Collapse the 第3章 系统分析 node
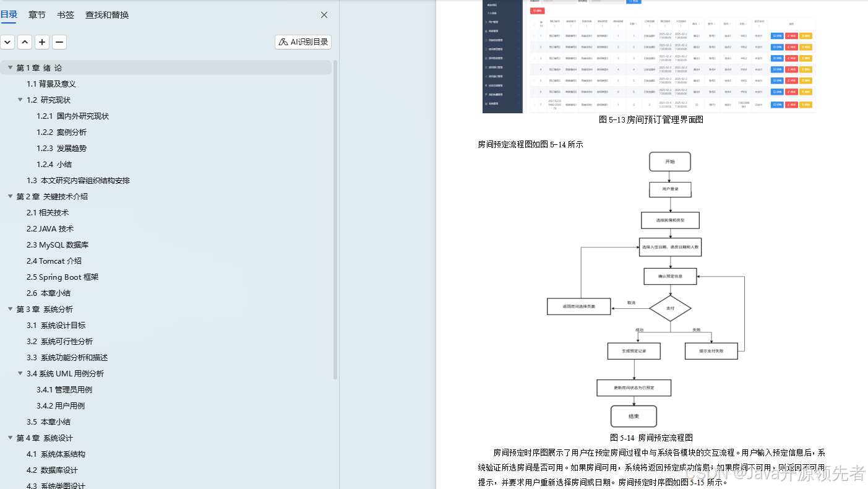The image size is (868, 489). [x=10, y=309]
